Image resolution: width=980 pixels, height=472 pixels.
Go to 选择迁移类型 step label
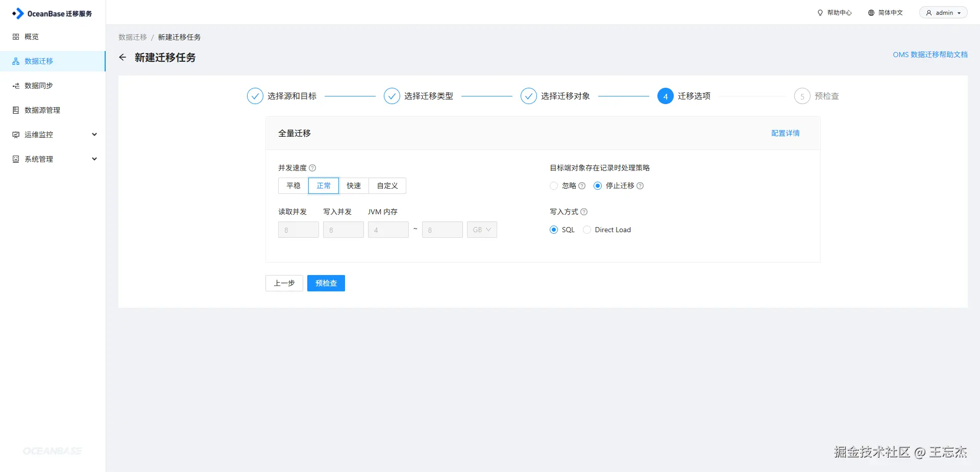click(x=429, y=96)
